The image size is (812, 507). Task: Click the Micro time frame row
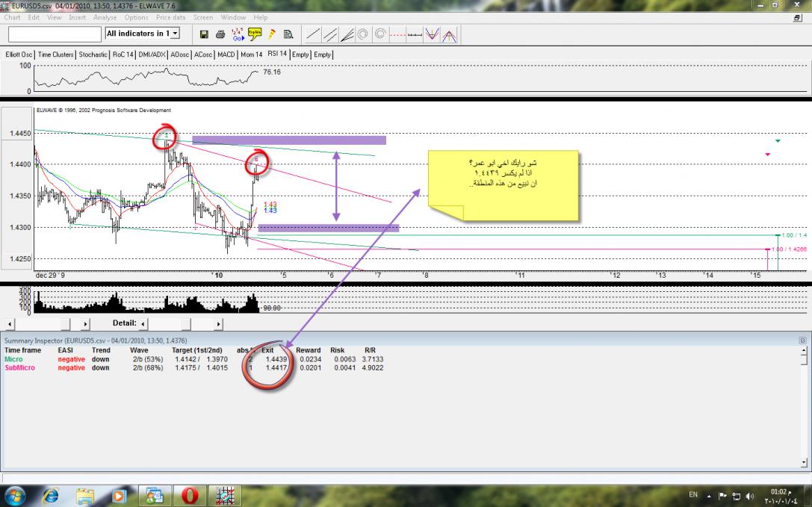15,359
